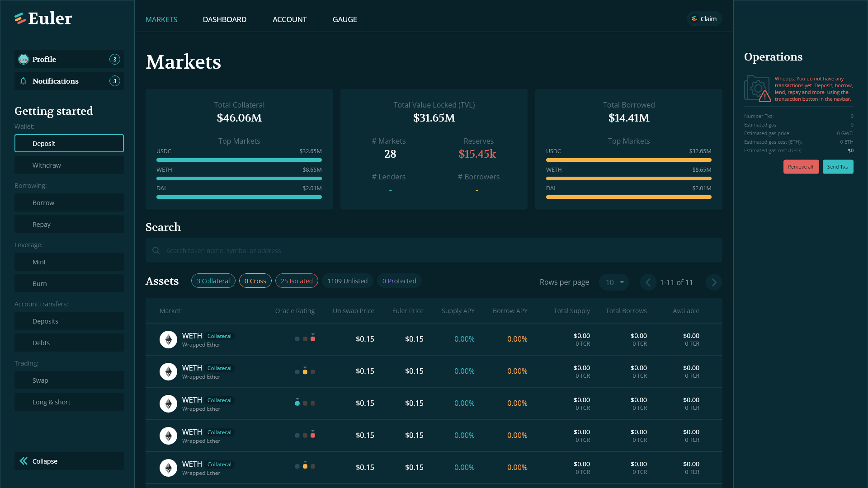
Task: Sort by Supply APY column header
Action: point(458,311)
